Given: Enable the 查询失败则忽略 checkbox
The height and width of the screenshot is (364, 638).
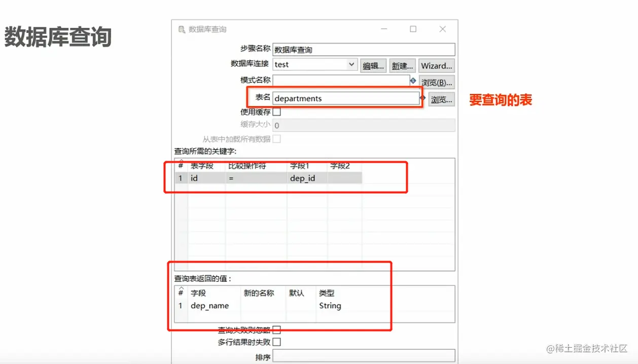Looking at the screenshot, I should [x=277, y=330].
